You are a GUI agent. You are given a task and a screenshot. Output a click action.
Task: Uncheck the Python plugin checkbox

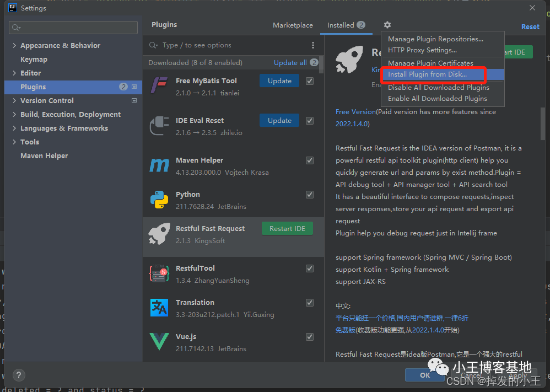[310, 195]
